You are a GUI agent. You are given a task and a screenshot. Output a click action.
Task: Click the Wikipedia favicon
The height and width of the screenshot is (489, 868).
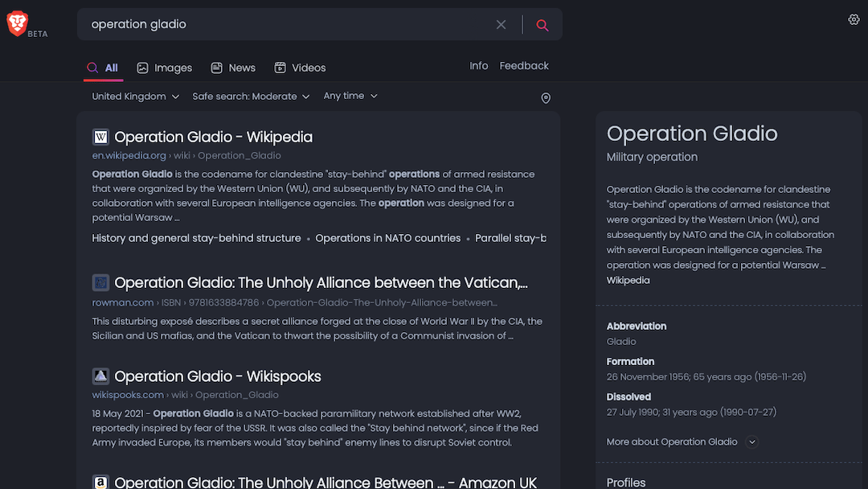tap(100, 137)
